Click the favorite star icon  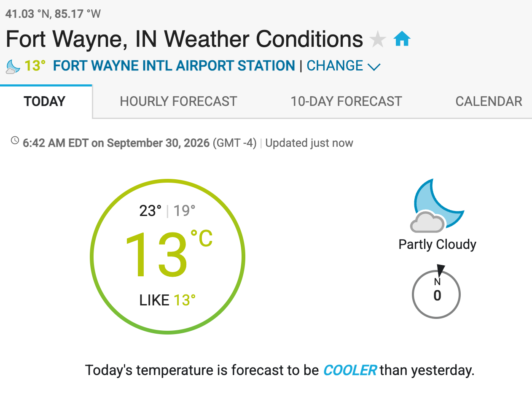tap(378, 40)
